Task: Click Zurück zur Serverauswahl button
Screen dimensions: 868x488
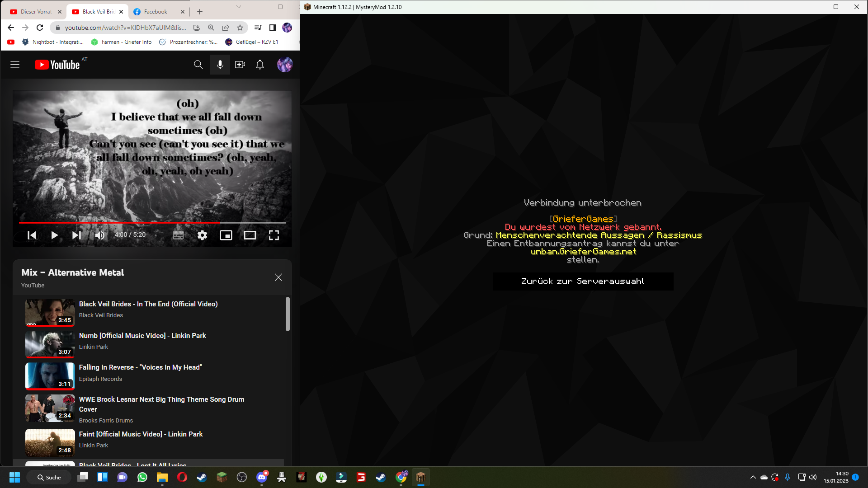Action: coord(583,281)
